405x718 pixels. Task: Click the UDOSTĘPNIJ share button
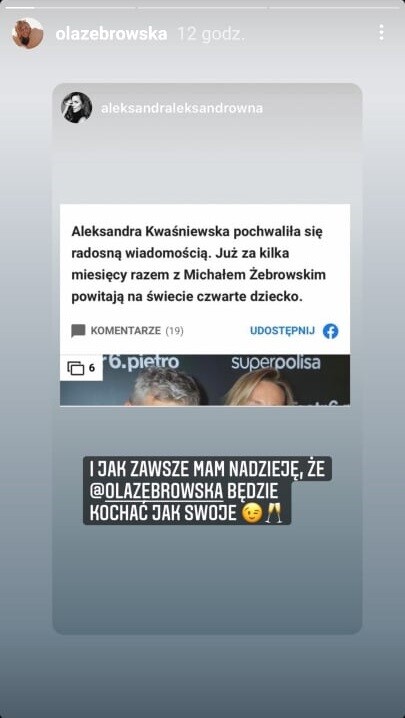coord(282,331)
